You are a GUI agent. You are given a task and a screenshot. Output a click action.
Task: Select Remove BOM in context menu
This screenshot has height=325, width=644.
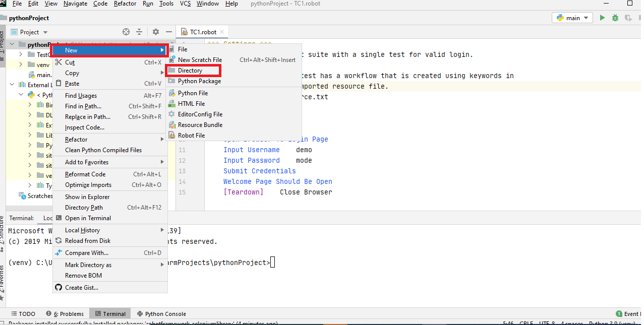coord(109,276)
